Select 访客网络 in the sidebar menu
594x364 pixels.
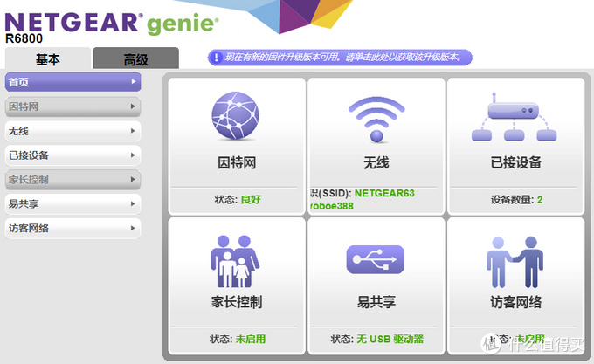coord(73,228)
